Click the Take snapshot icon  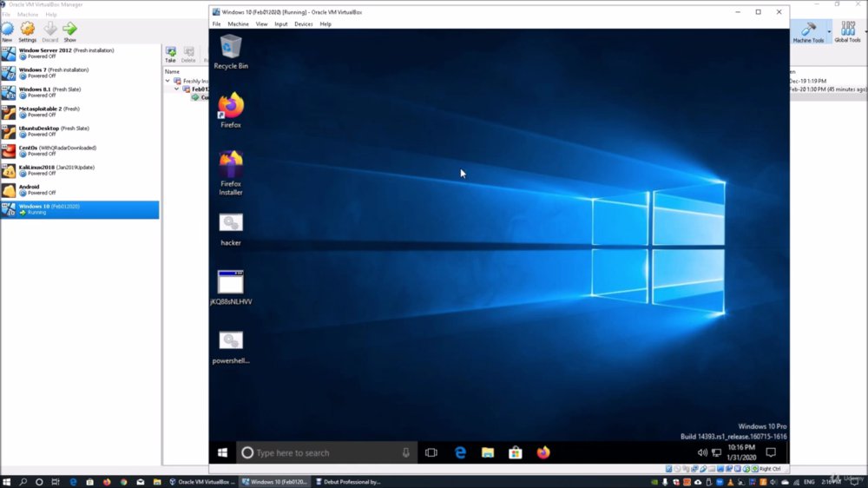170,55
